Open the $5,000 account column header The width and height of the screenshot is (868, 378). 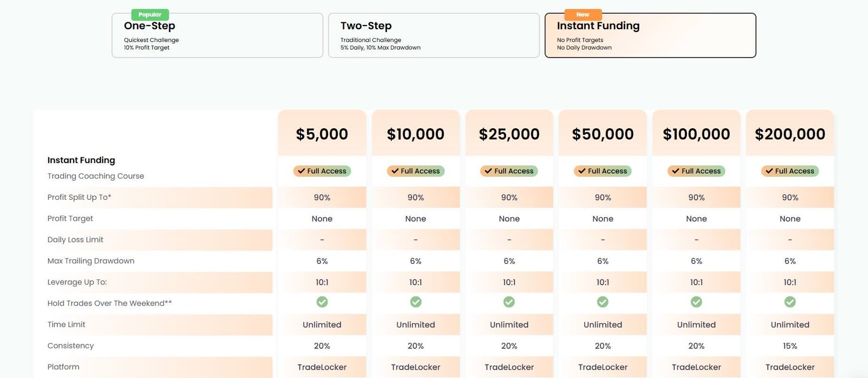(x=322, y=133)
